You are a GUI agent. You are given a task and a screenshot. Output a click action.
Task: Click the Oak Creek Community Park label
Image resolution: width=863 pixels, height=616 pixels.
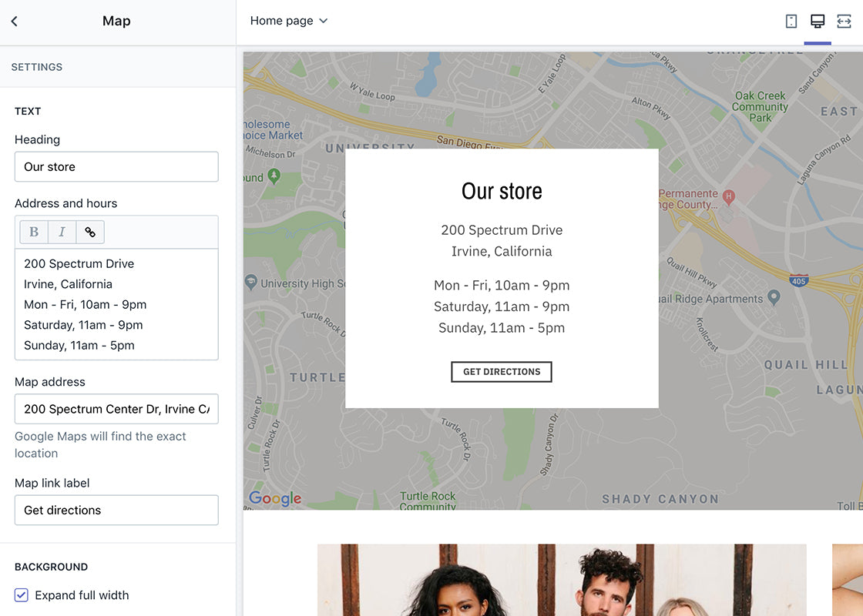tap(760, 107)
